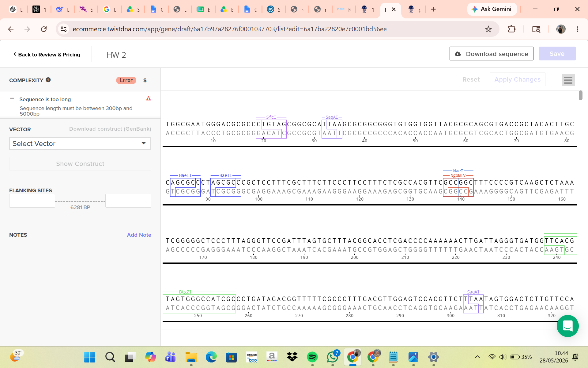The width and height of the screenshot is (588, 368).
Task: Open Settings gear from the taskbar
Action: (x=433, y=357)
